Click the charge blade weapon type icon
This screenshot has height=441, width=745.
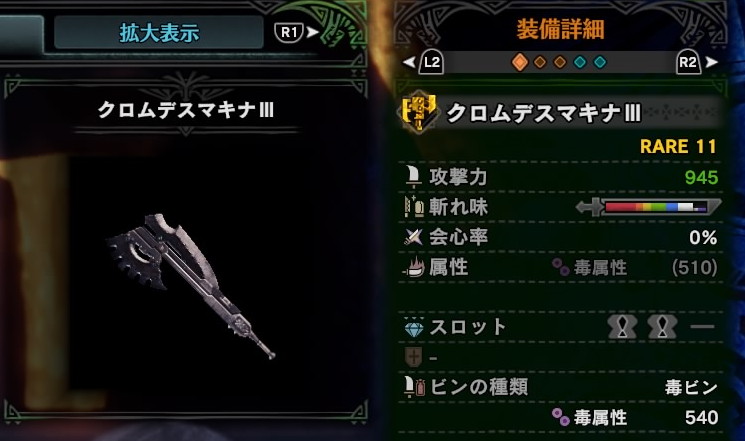pyautogui.click(x=419, y=112)
